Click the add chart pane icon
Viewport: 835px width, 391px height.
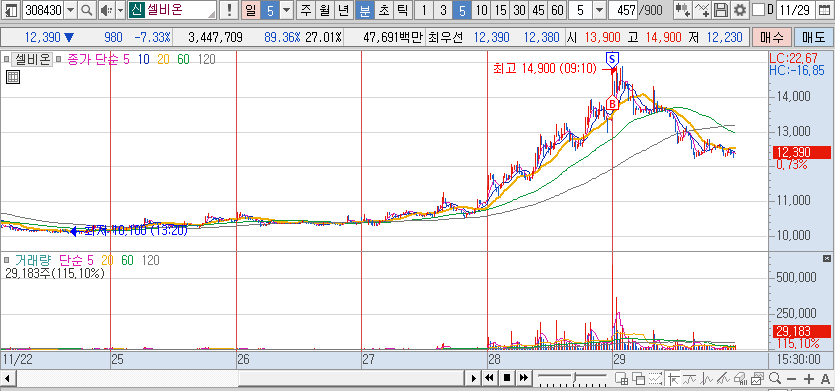tap(621, 378)
